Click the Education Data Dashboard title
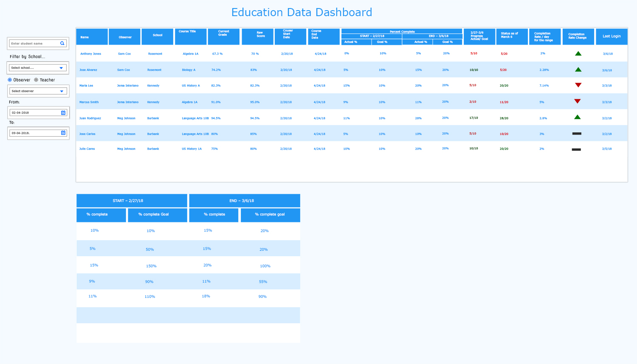The width and height of the screenshot is (637, 364). point(302,12)
